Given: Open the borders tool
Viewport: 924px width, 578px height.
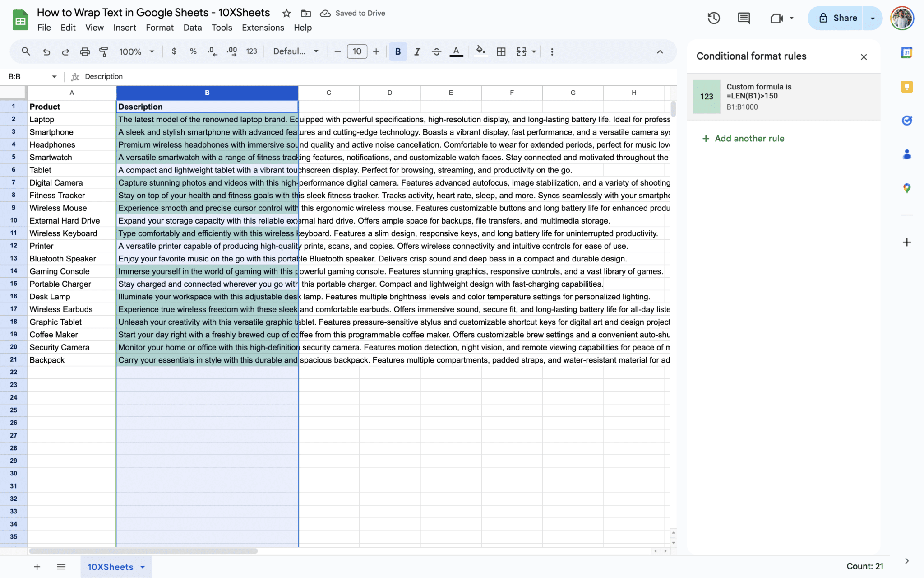Looking at the screenshot, I should (501, 51).
